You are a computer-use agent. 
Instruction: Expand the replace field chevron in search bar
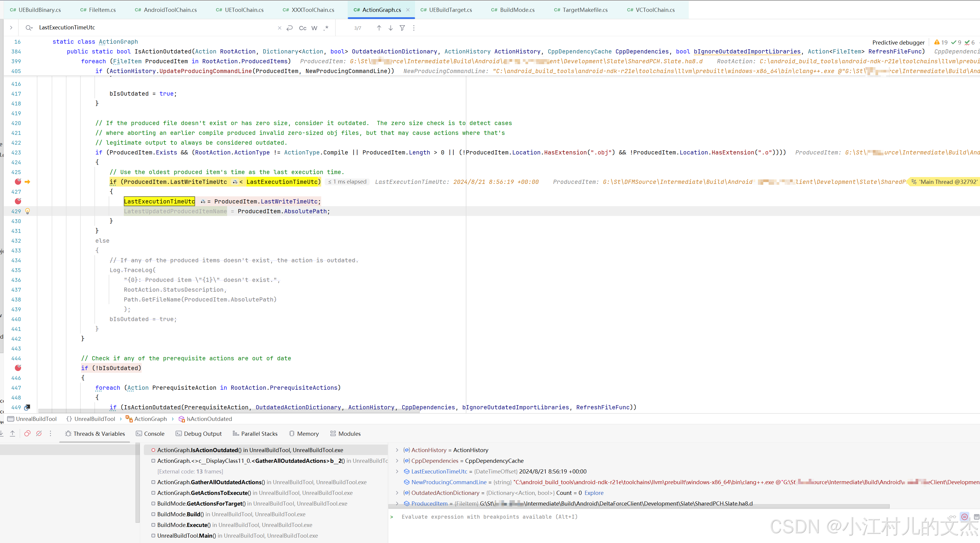click(11, 27)
